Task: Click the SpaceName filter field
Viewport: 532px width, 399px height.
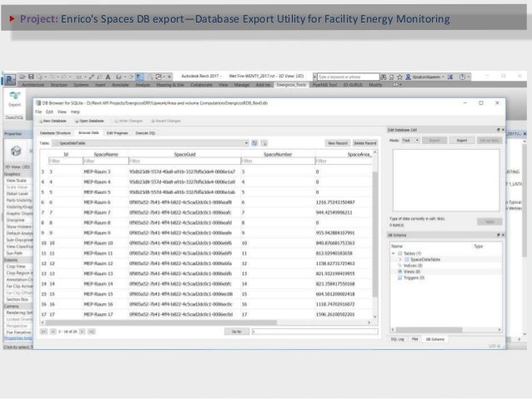Action: [106, 161]
